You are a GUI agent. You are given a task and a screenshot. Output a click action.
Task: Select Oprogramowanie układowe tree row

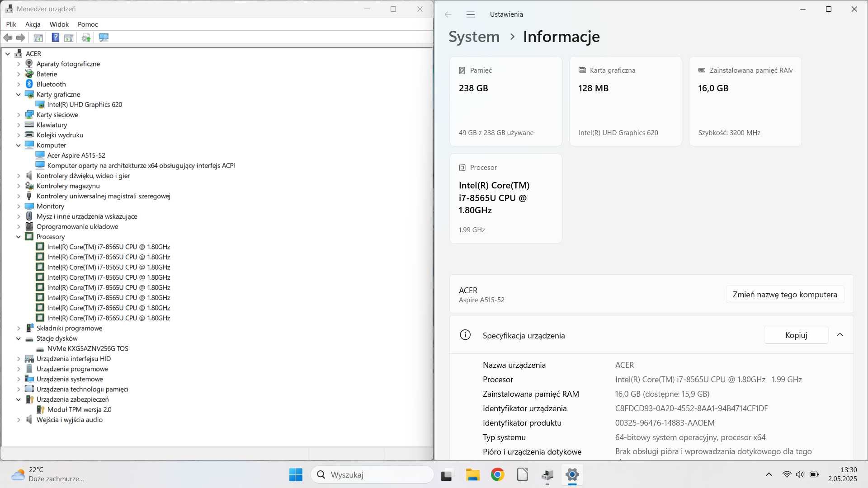click(x=77, y=226)
